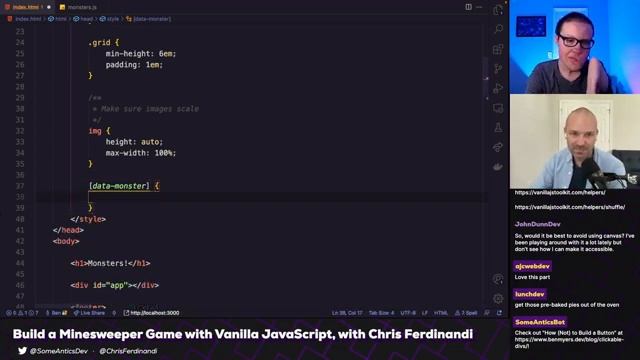Click html breadcrumb segment
The width and height of the screenshot is (640, 360).
pos(58,19)
